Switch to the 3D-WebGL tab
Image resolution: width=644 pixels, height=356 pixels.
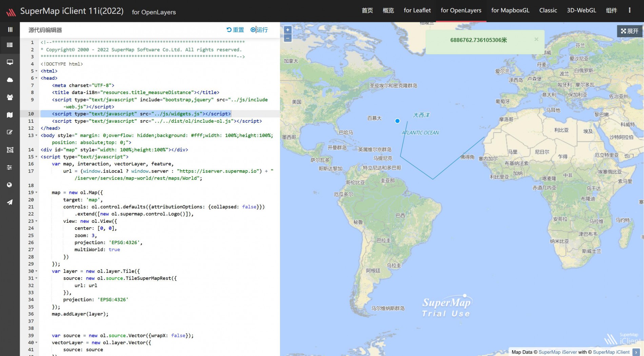(581, 11)
